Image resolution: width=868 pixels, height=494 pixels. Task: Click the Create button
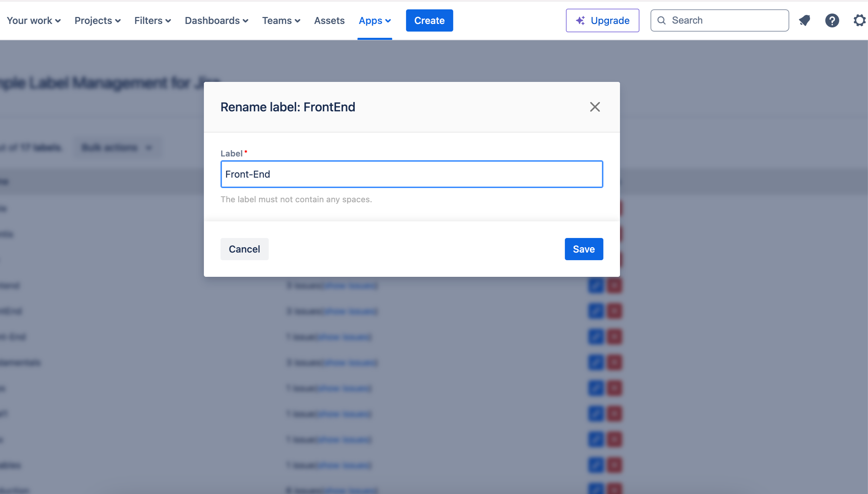click(429, 20)
